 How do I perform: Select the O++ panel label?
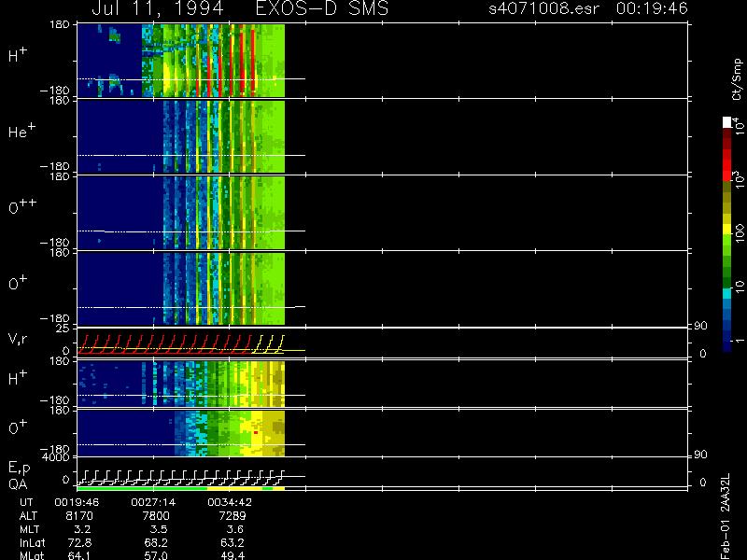click(22, 206)
